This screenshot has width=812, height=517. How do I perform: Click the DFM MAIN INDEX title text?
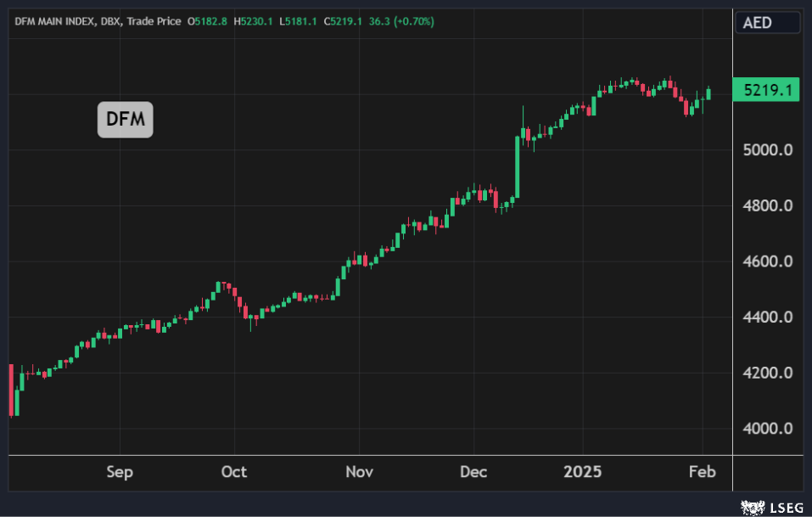pyautogui.click(x=54, y=22)
